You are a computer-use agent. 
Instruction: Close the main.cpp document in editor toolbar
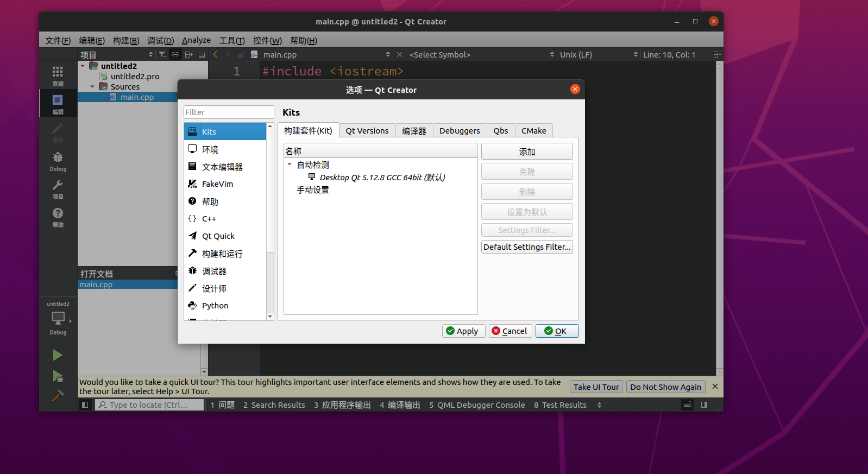399,54
